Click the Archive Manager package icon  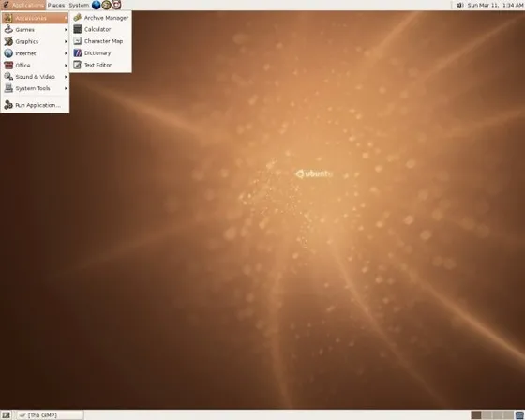(78, 18)
